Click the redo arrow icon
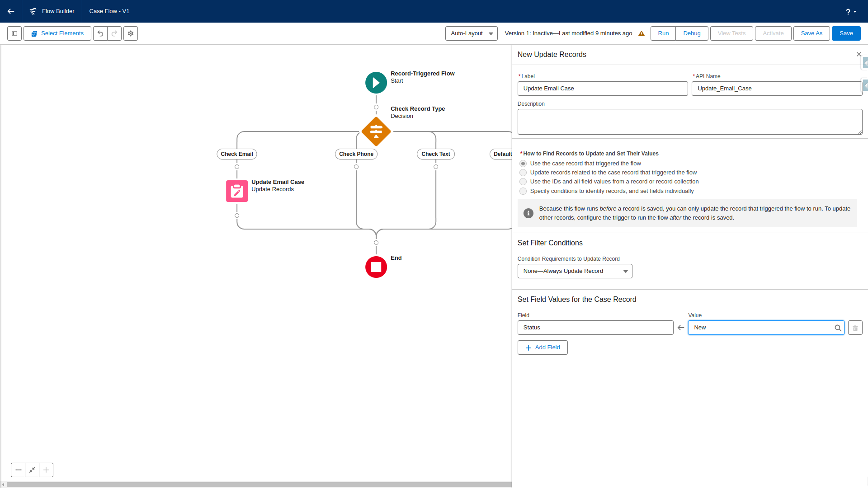The width and height of the screenshot is (868, 488). pos(114,33)
